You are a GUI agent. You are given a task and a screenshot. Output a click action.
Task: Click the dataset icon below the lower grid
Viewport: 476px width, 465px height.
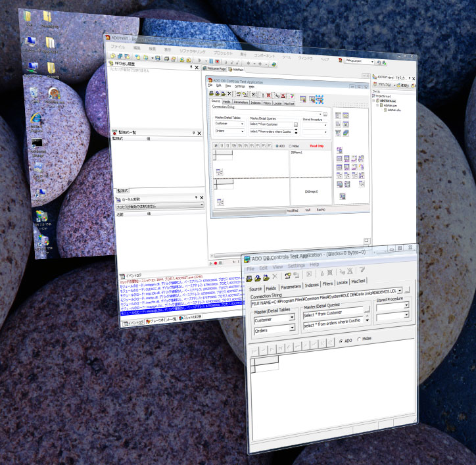pos(220,202)
